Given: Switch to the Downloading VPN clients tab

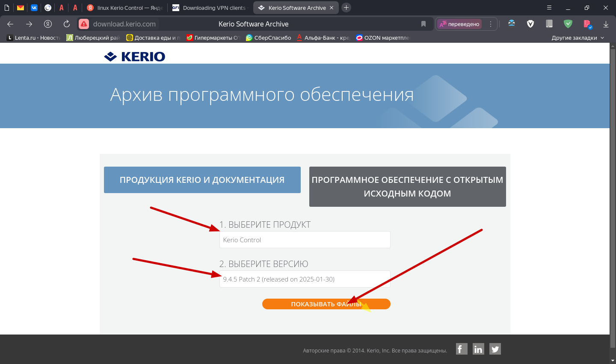Looking at the screenshot, I should click(x=210, y=8).
